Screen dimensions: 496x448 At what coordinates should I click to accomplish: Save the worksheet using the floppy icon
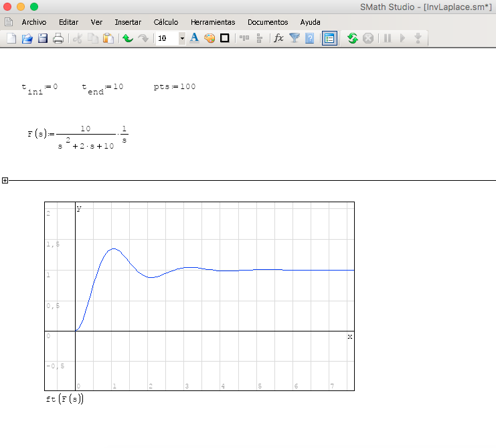tap(42, 38)
